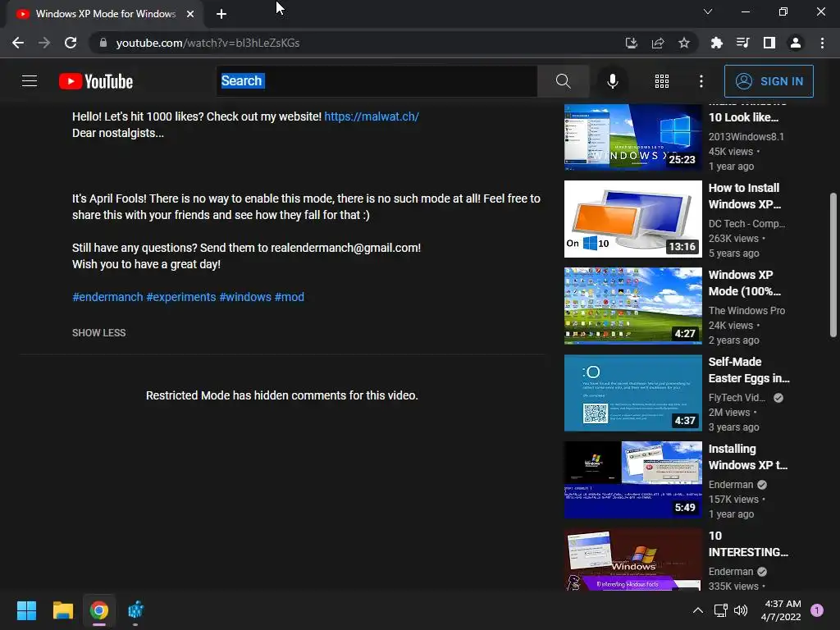Screen dimensions: 840x630
Task: Click 'How to Install Windows XP...' title
Action: [x=745, y=196]
